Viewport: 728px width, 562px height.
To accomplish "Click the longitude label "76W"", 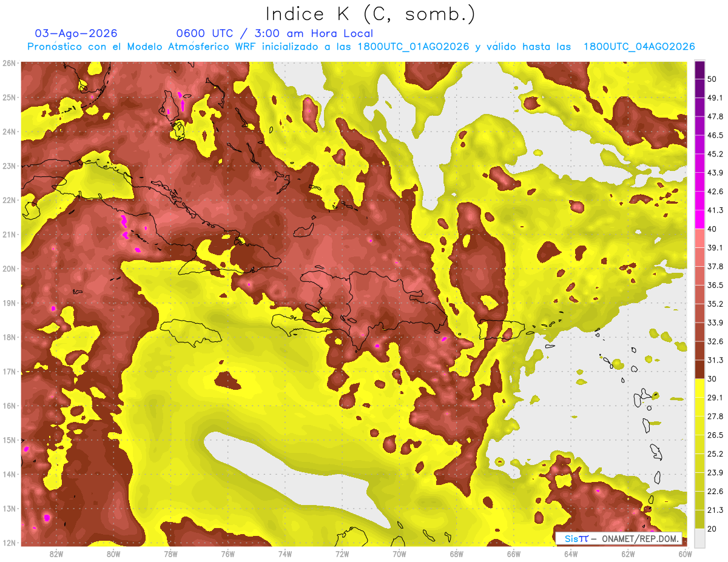I will pyautogui.click(x=227, y=554).
